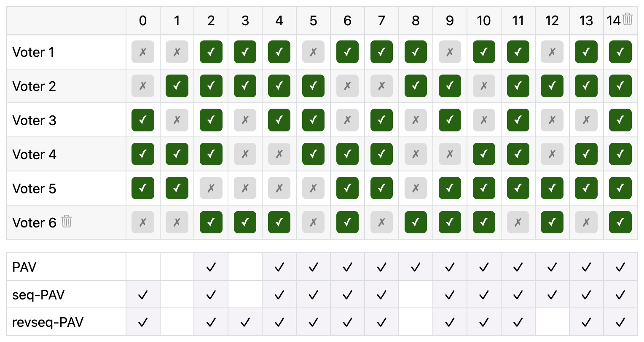Toggle Voter 1's vote on candidate 12
This screenshot has width=644, height=342.
point(552,52)
